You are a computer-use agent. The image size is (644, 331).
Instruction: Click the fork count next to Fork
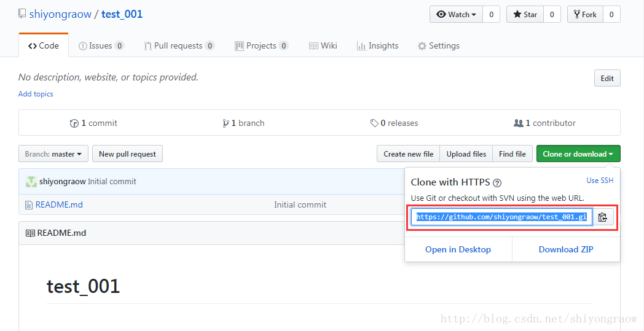tap(611, 14)
